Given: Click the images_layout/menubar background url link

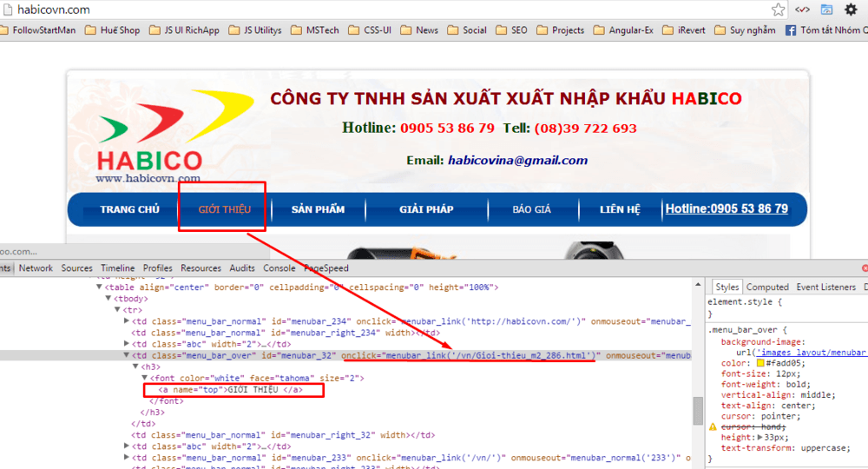Looking at the screenshot, I should pyautogui.click(x=811, y=352).
